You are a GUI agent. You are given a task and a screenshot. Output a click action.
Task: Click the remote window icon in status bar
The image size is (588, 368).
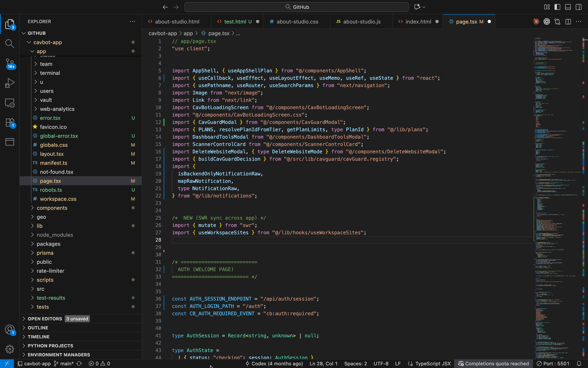pyautogui.click(x=7, y=364)
